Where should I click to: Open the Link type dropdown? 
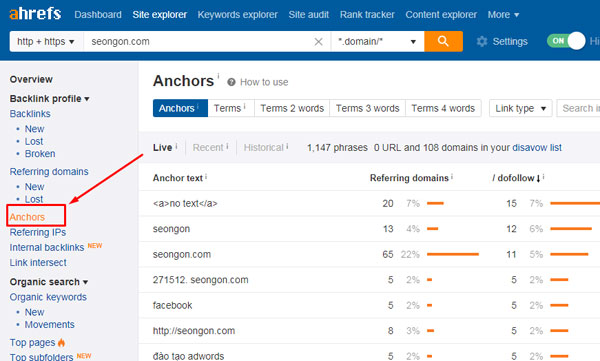point(520,108)
